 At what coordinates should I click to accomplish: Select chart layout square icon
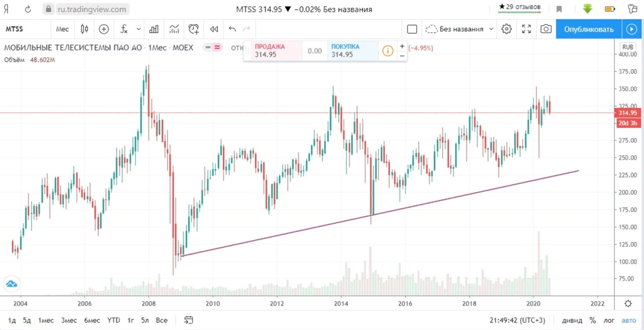click(x=412, y=29)
